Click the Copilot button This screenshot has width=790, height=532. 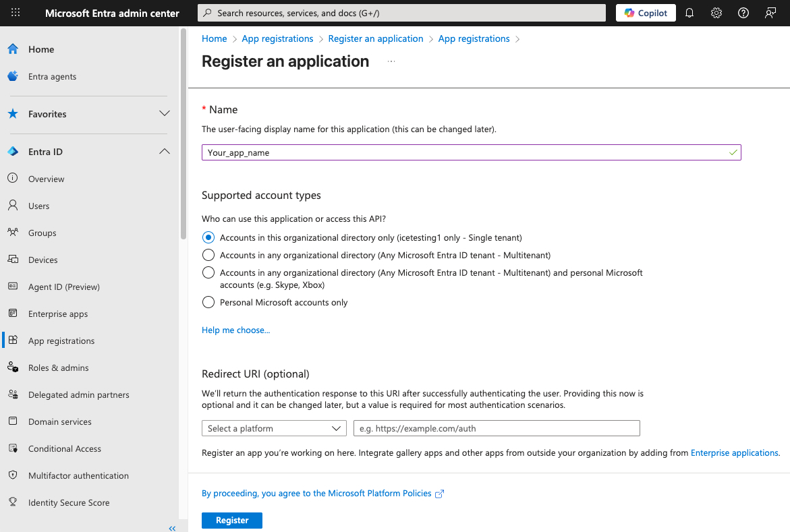[646, 13]
